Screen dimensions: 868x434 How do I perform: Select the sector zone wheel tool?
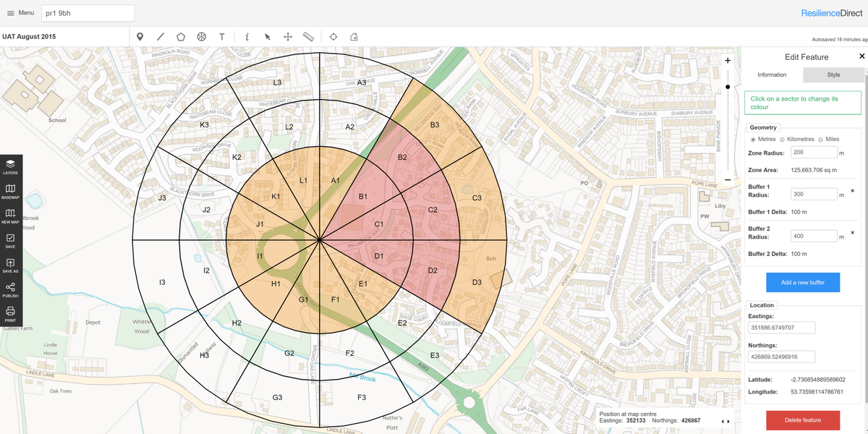tap(202, 36)
